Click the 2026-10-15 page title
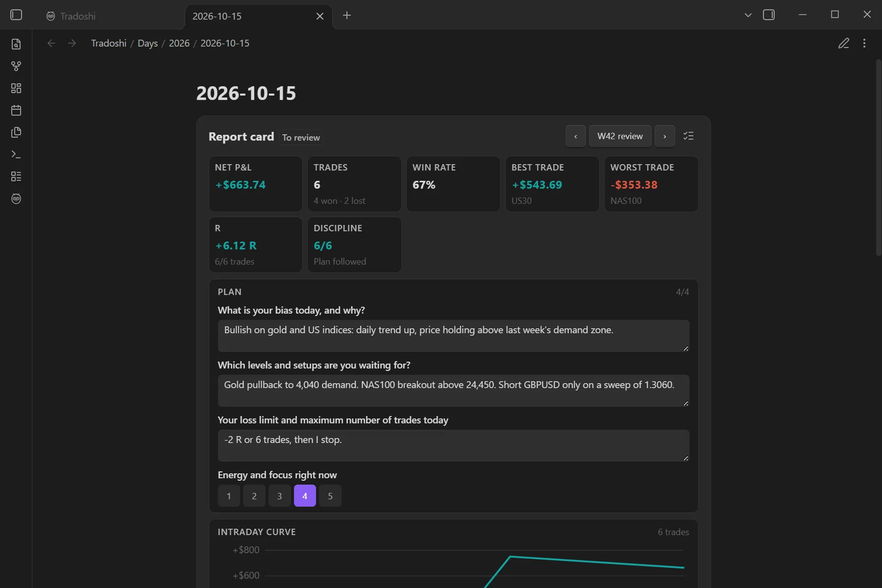 click(246, 93)
